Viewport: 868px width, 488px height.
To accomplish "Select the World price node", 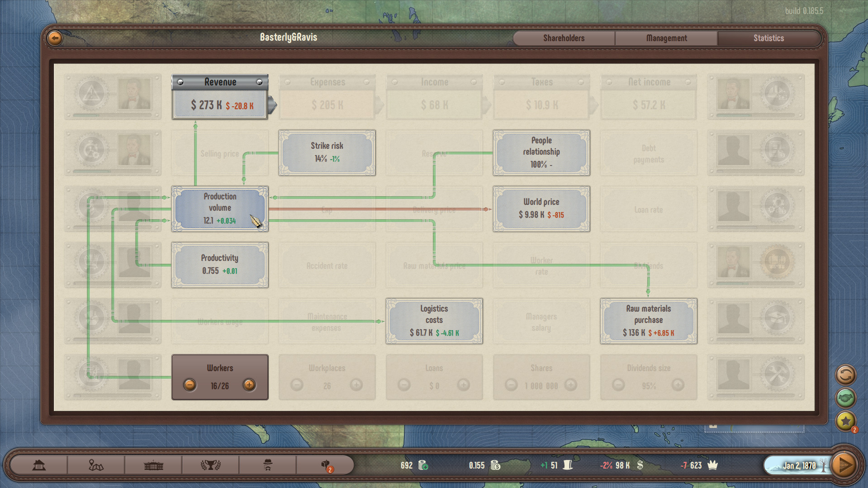I will (x=541, y=208).
